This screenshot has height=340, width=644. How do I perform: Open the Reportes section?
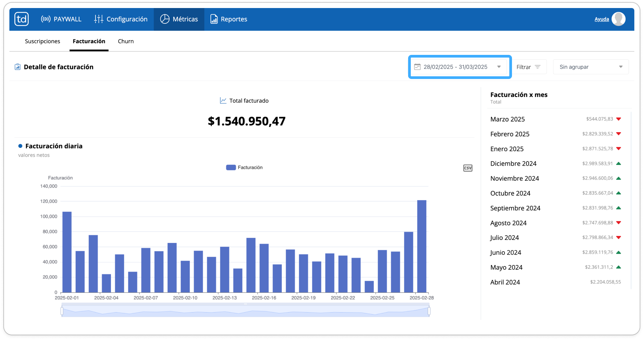tap(229, 19)
